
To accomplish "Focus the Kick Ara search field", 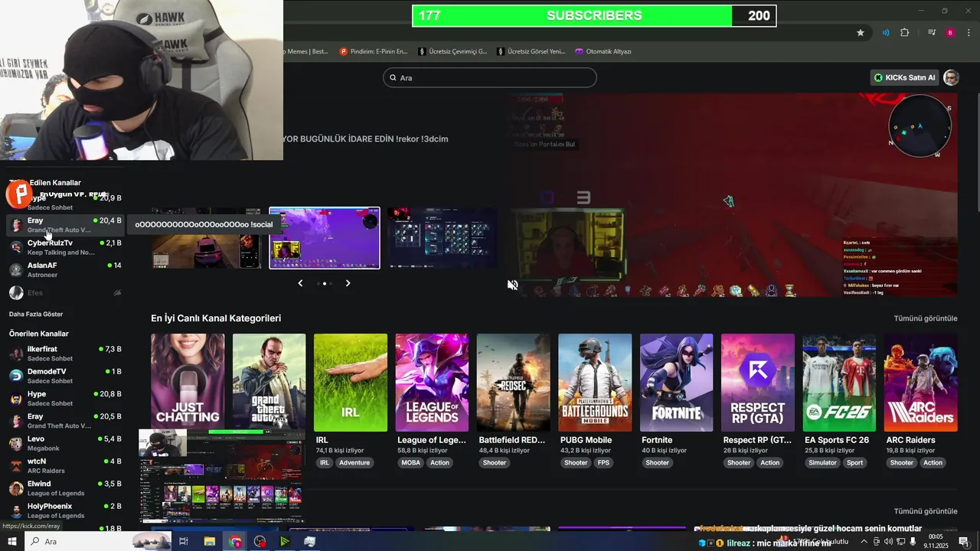I will [x=490, y=77].
